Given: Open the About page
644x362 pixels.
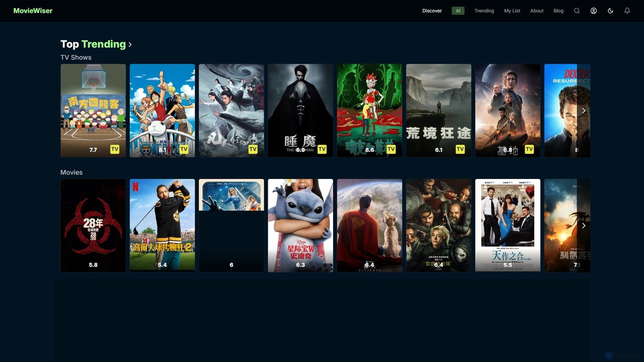Looking at the screenshot, I should [537, 11].
